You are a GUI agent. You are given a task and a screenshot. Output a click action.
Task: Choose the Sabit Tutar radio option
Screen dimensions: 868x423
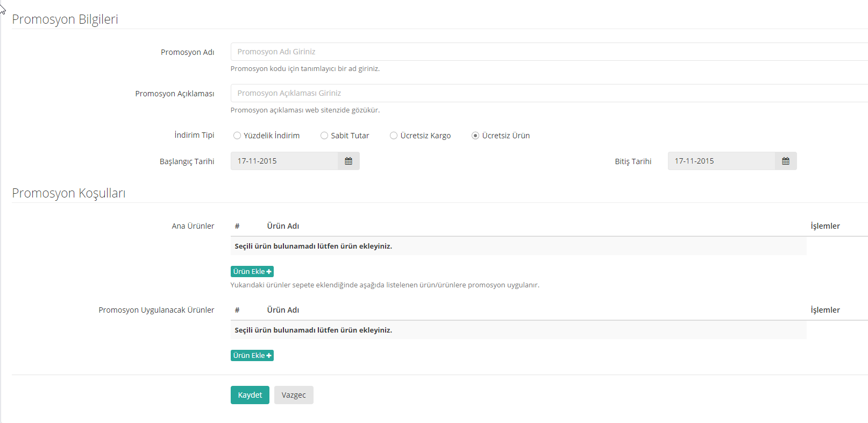[324, 136]
